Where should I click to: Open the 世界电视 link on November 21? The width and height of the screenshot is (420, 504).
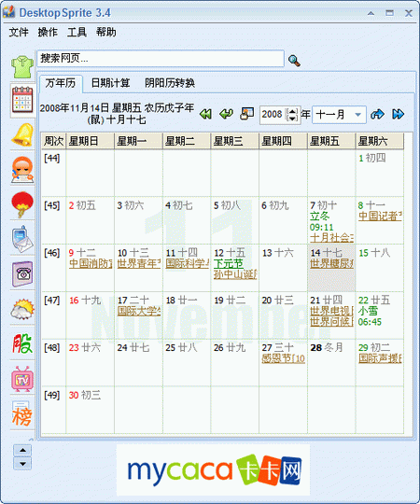tap(331, 311)
